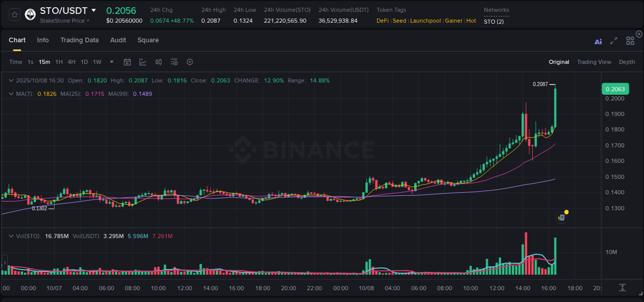Open the extra time interval dropdown arrow
The image size is (644, 302).
(x=111, y=61)
